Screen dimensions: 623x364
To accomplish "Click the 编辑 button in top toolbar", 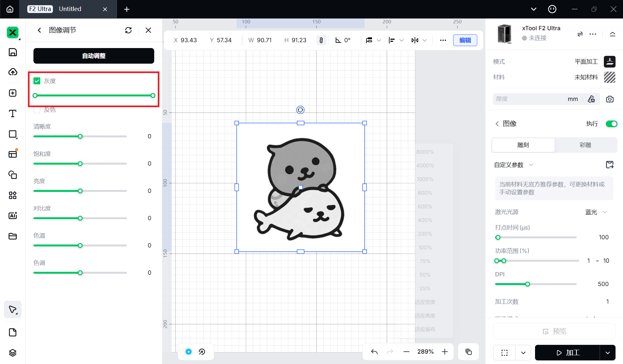I will click(x=465, y=40).
